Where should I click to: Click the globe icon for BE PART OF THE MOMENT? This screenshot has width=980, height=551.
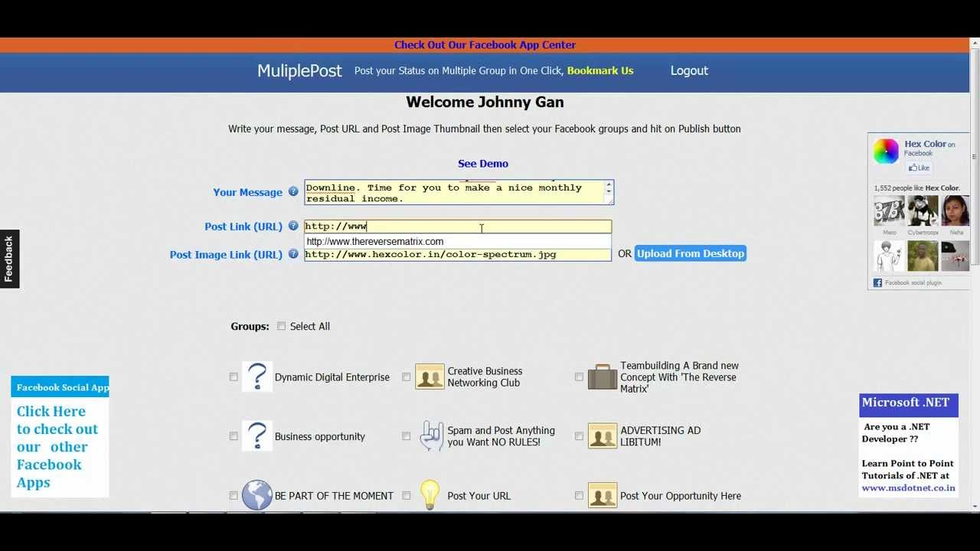257,495
